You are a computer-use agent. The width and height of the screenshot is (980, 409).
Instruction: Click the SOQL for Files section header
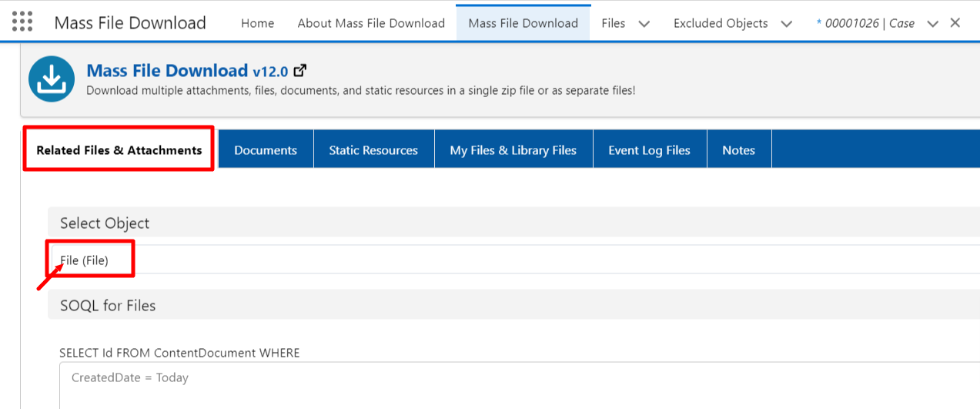513,305
